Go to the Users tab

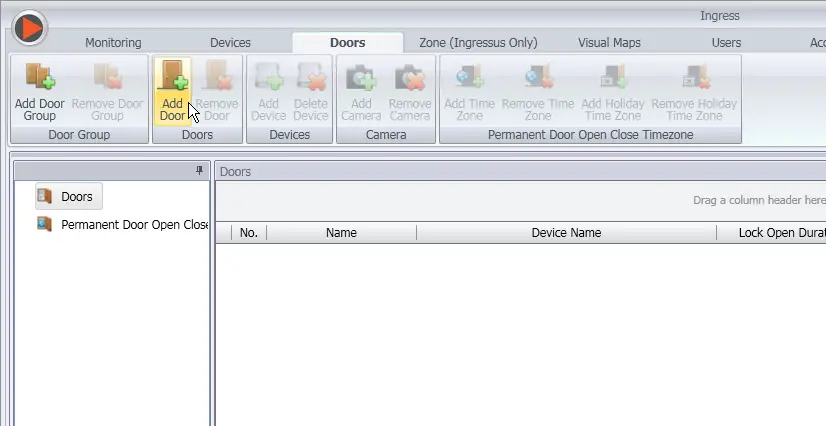pos(726,43)
